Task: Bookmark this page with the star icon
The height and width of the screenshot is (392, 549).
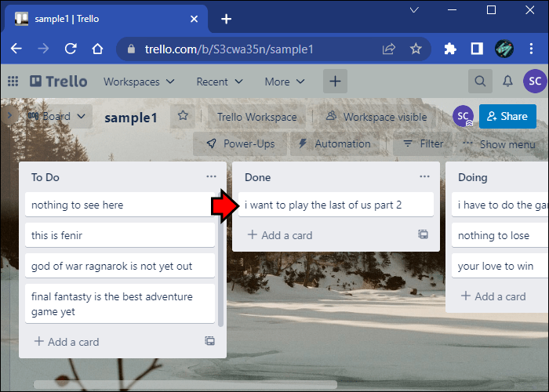Action: (x=416, y=49)
